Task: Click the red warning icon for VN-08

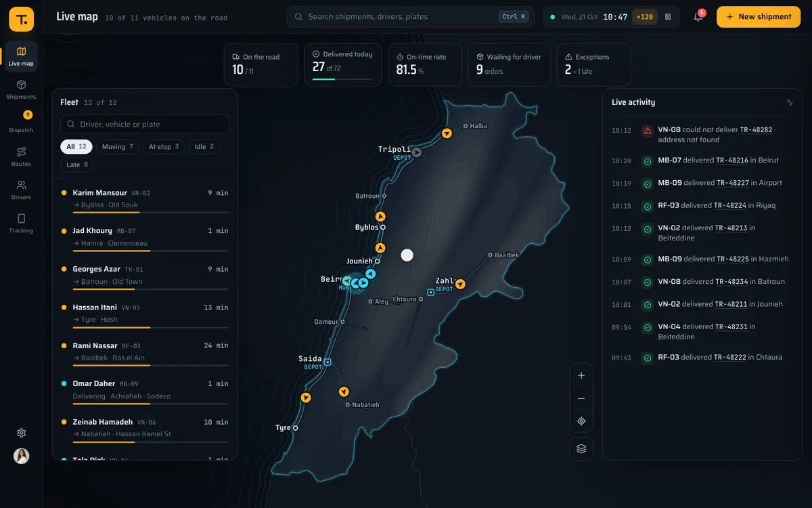Action: click(x=647, y=131)
